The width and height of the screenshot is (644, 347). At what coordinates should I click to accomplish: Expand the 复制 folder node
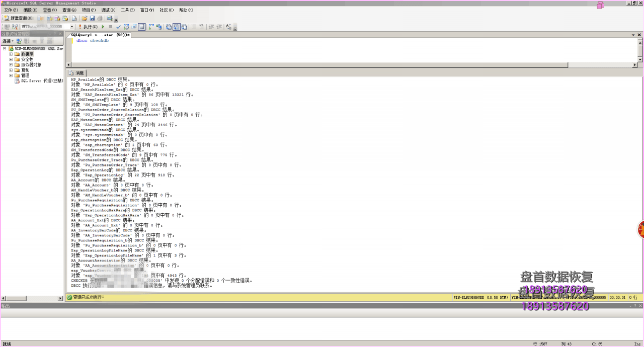tap(11, 70)
